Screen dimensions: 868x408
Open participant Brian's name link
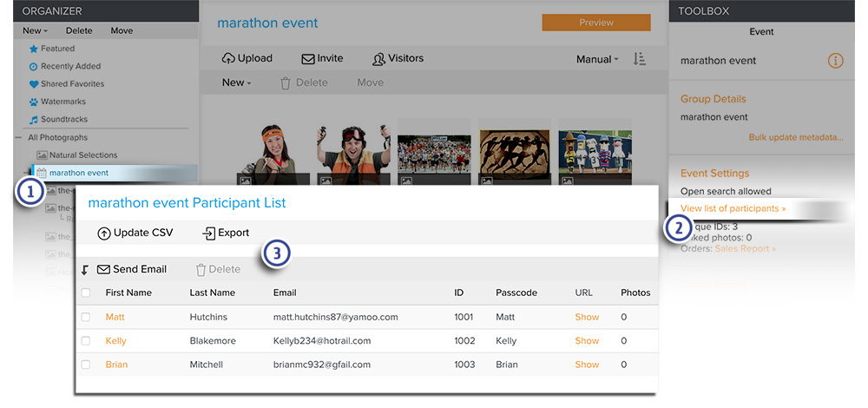(116, 365)
